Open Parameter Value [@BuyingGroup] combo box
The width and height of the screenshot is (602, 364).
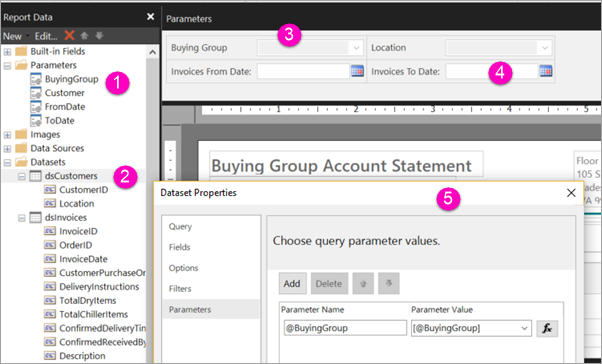(x=471, y=328)
